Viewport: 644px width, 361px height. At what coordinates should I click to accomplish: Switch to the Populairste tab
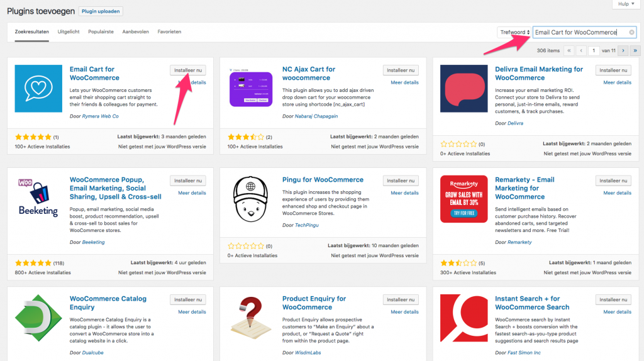pyautogui.click(x=101, y=31)
